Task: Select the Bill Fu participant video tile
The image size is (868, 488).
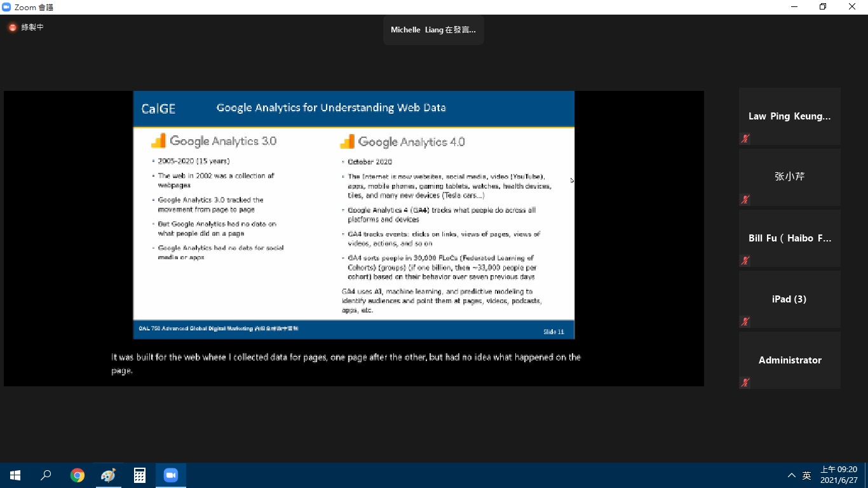Action: (789, 238)
